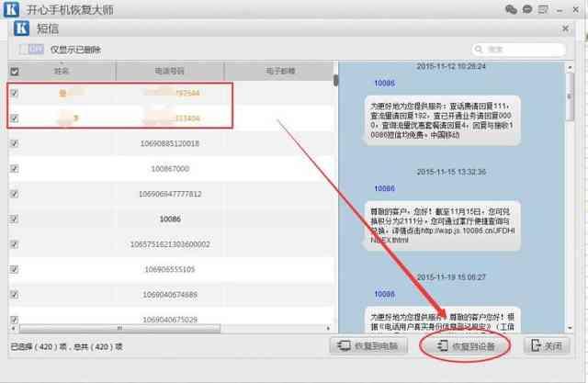
Task: Click the message dated 2015-11-12 10:28:24
Action: (441, 120)
